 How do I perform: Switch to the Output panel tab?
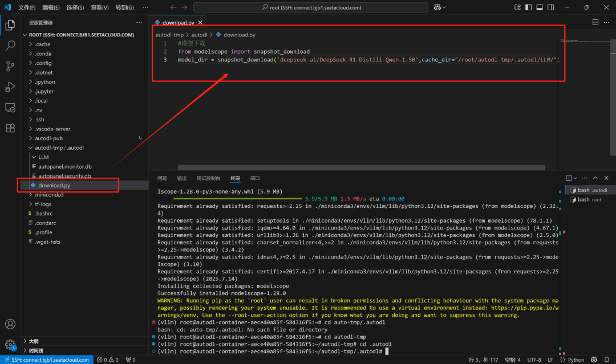[x=181, y=178]
